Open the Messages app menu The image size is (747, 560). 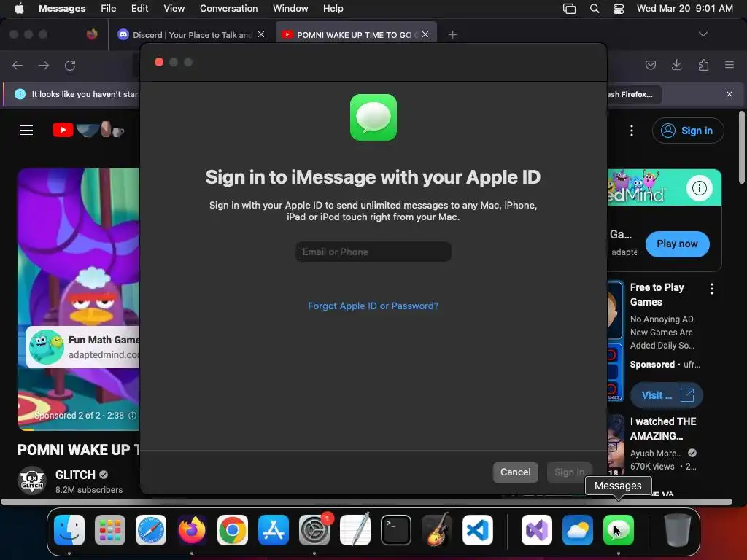pyautogui.click(x=62, y=9)
